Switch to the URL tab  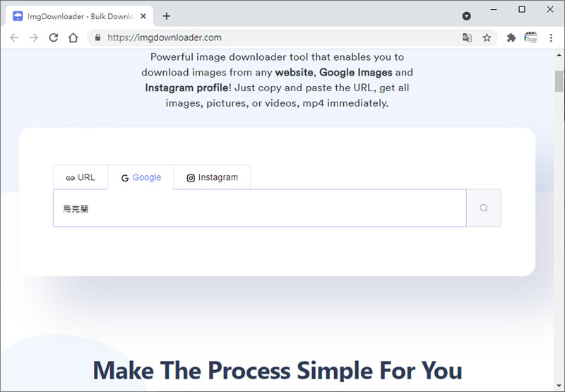[81, 177]
